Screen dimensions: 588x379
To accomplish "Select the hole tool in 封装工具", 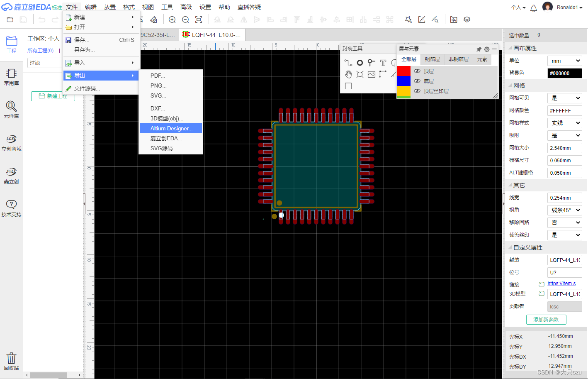I will [x=360, y=74].
